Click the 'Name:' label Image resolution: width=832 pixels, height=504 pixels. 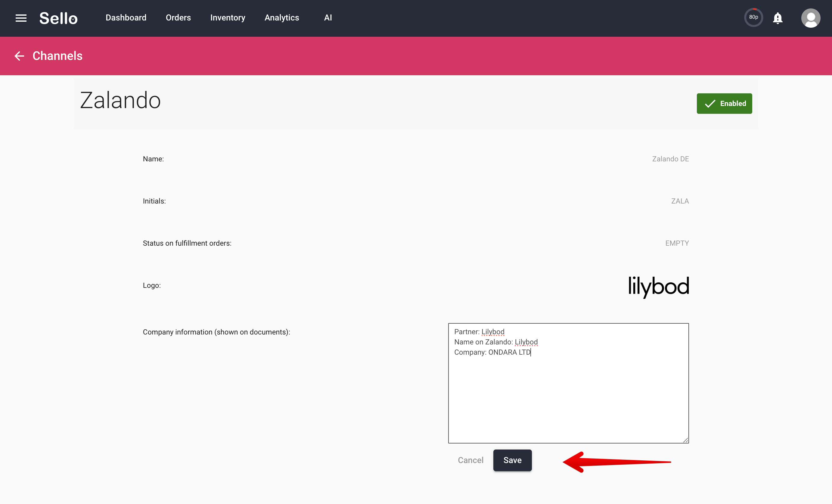point(153,159)
